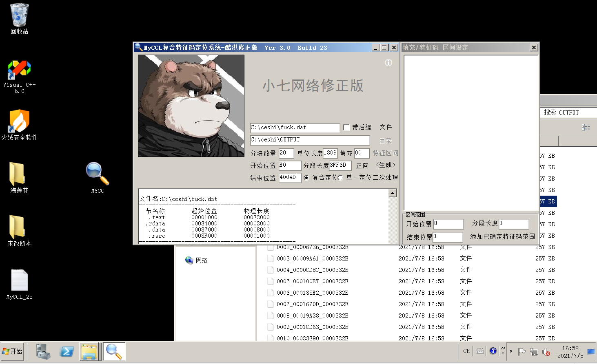Click the muted volume icon in tray

[546, 351]
